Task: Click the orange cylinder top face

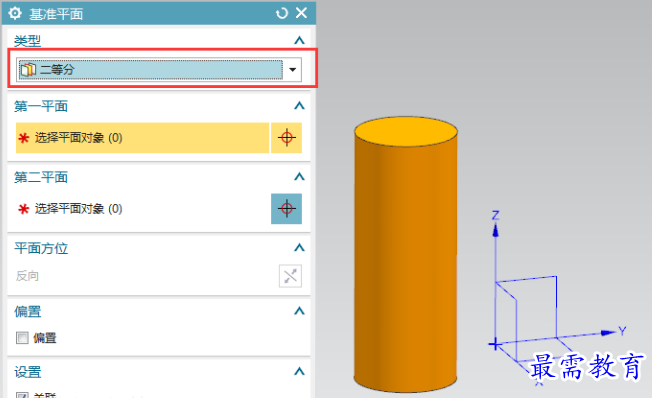Action: tap(406, 131)
